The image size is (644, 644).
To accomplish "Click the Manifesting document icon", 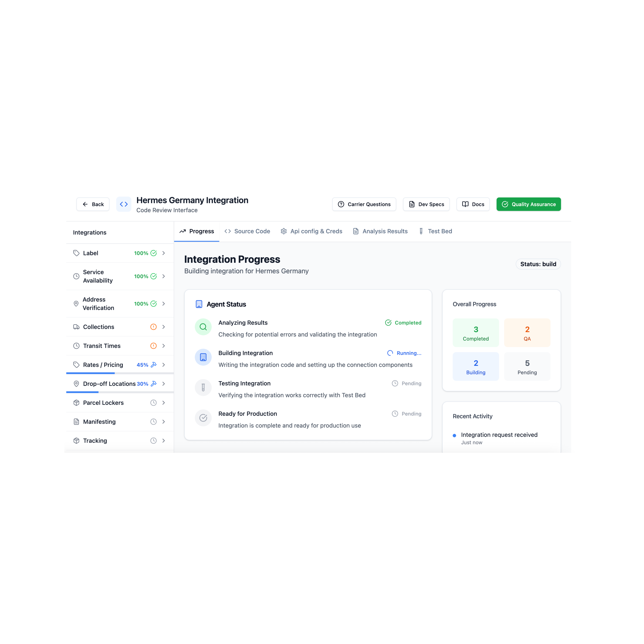I will coord(76,422).
